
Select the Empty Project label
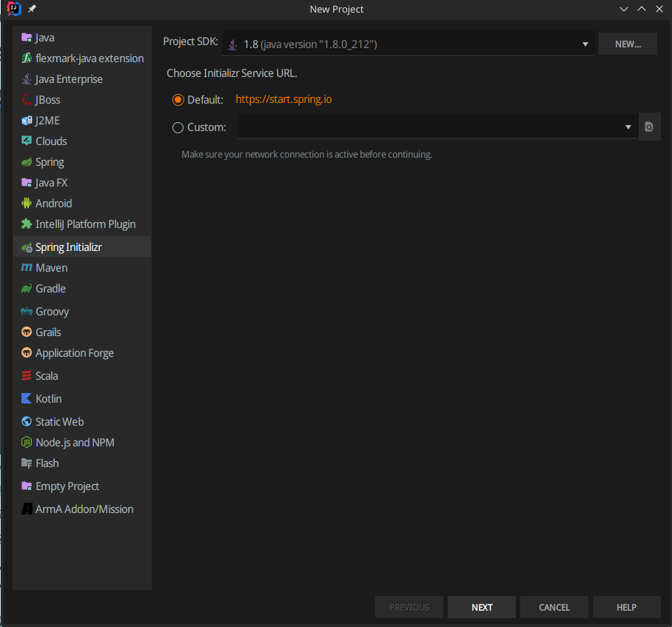67,486
